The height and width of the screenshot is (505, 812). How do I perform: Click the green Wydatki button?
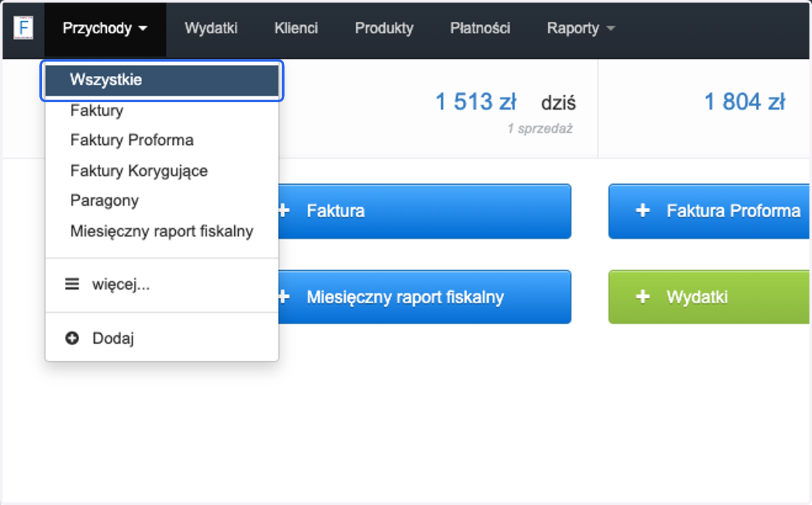[709, 297]
